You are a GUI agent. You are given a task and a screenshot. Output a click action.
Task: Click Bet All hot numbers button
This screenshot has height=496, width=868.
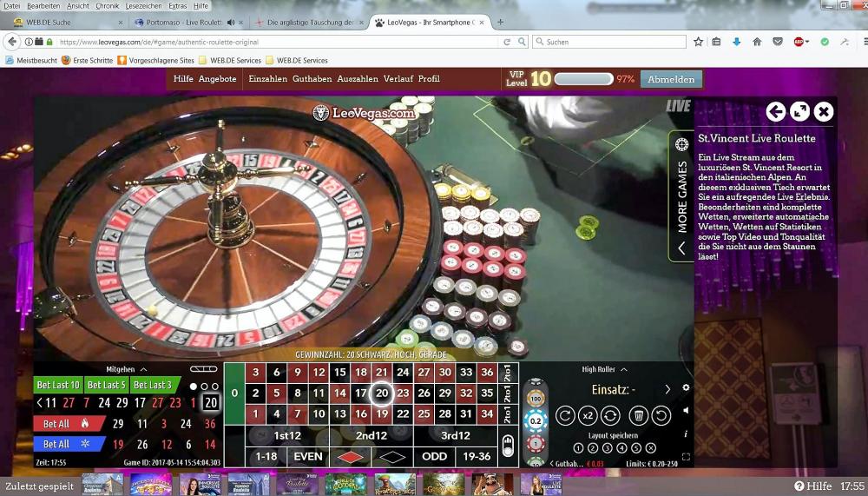tap(69, 423)
